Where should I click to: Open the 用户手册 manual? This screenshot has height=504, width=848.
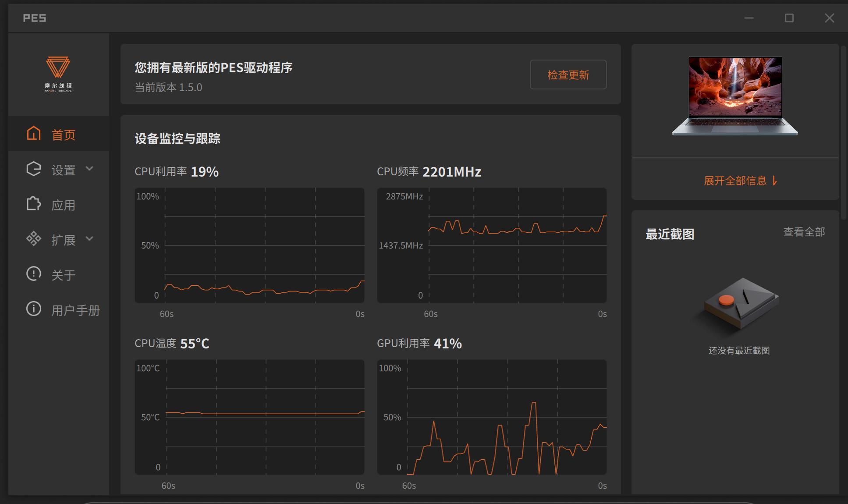(x=59, y=309)
